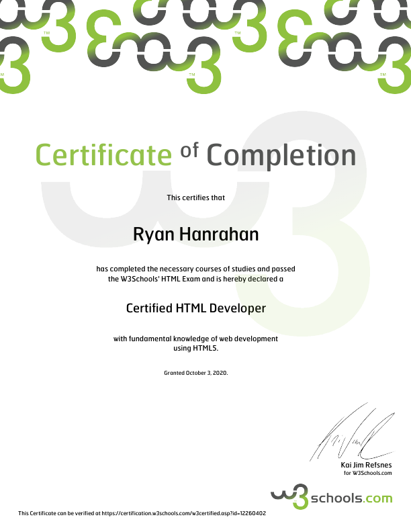
Task: Click 'Granted October 3, 2020.' date
Action: (195, 373)
